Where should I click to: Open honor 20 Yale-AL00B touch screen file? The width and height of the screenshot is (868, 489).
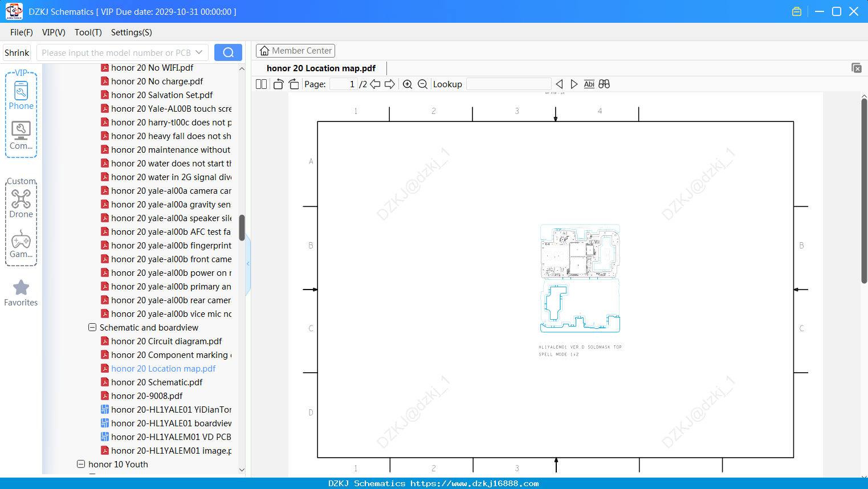166,109
